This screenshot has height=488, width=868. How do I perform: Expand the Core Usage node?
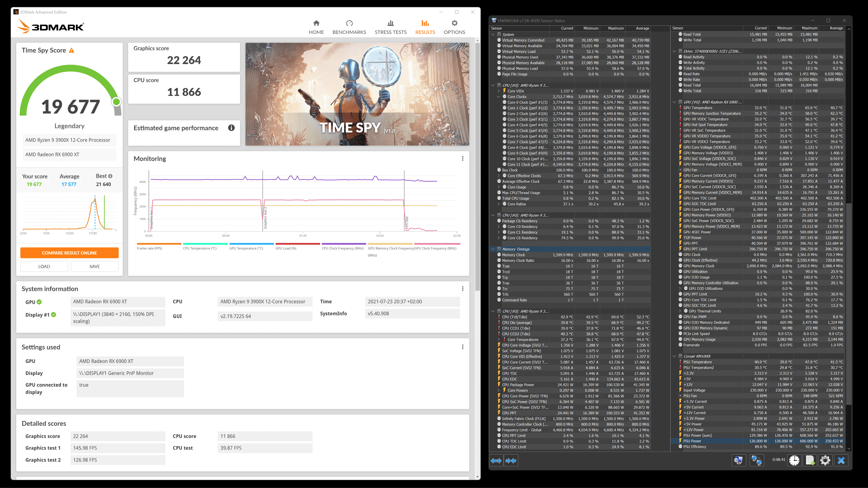coord(499,187)
